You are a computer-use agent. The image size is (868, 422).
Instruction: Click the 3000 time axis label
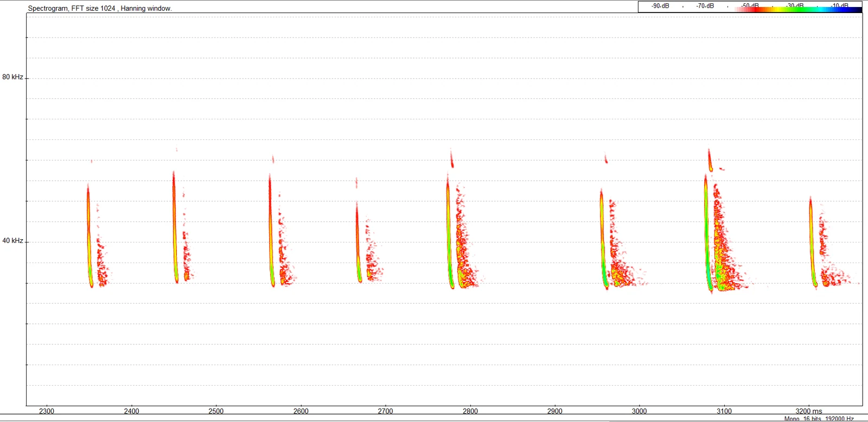(640, 411)
